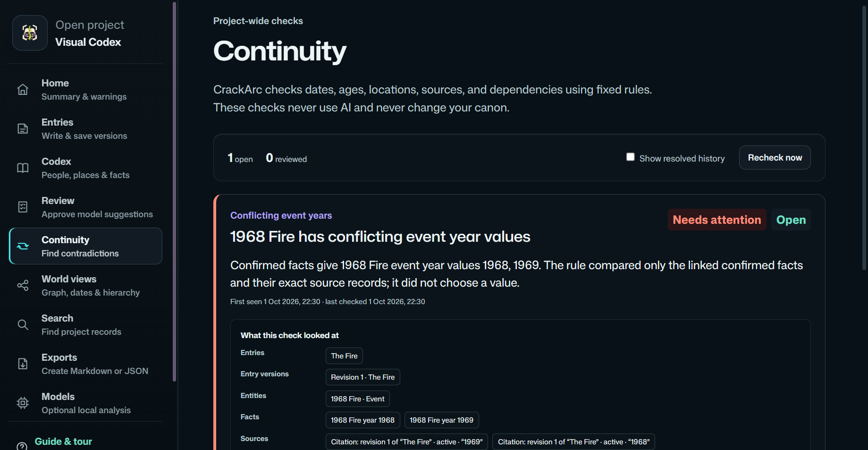Click the Search magnifier icon
This screenshot has width=868, height=450.
[x=23, y=324]
